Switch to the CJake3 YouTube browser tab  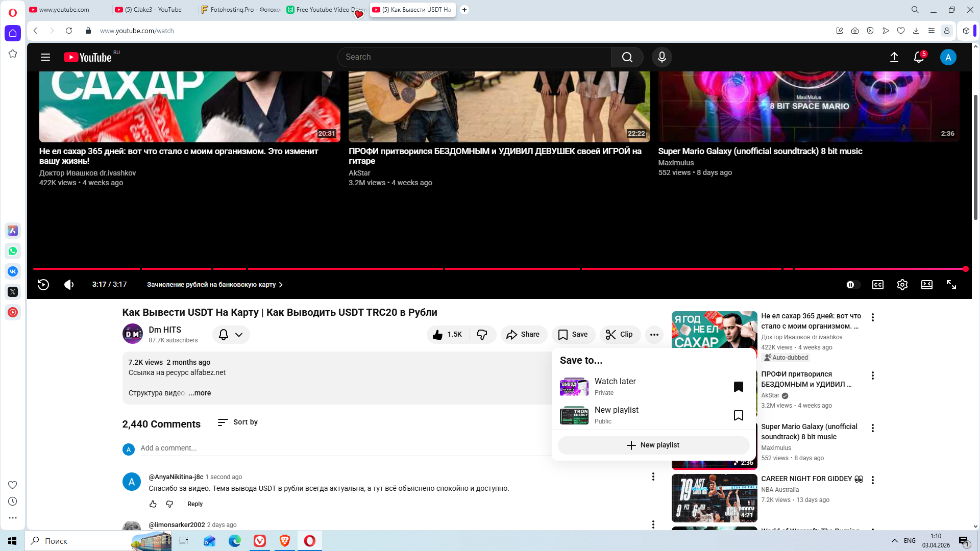(x=153, y=10)
